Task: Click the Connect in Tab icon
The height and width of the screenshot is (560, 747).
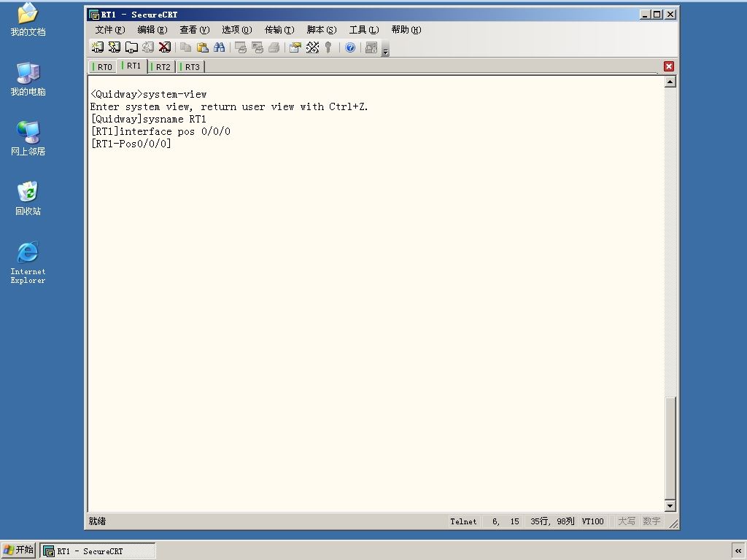Action: (x=131, y=47)
